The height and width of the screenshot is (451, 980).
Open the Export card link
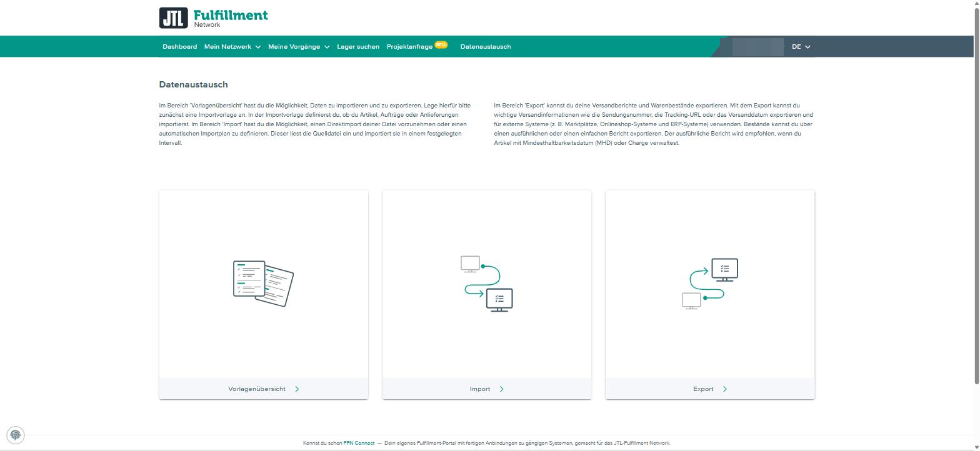(x=710, y=389)
